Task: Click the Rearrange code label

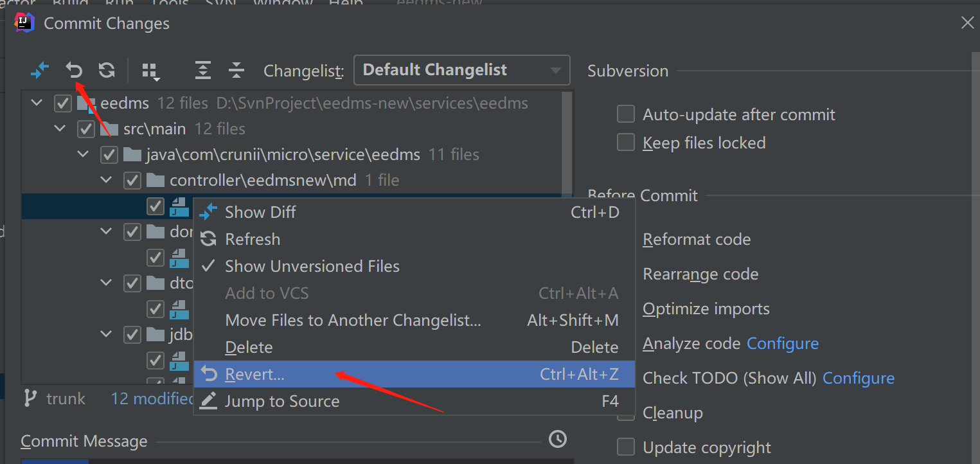Action: tap(700, 274)
